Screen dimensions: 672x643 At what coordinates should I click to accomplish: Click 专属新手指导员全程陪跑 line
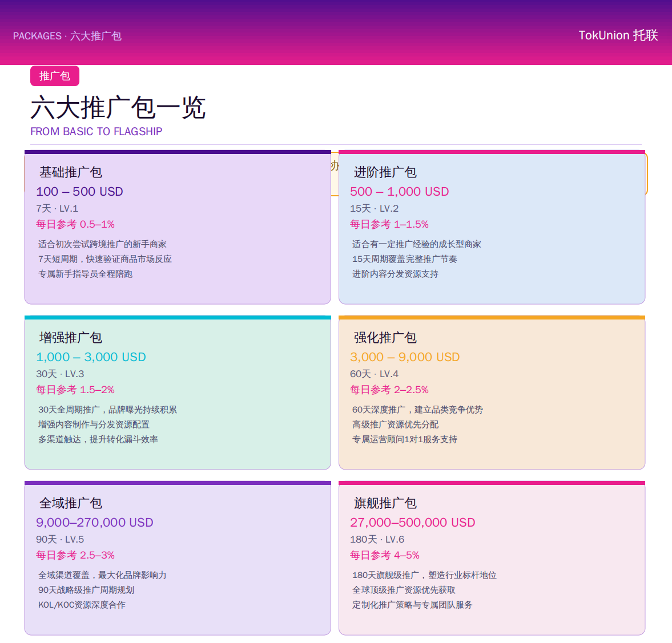85,274
